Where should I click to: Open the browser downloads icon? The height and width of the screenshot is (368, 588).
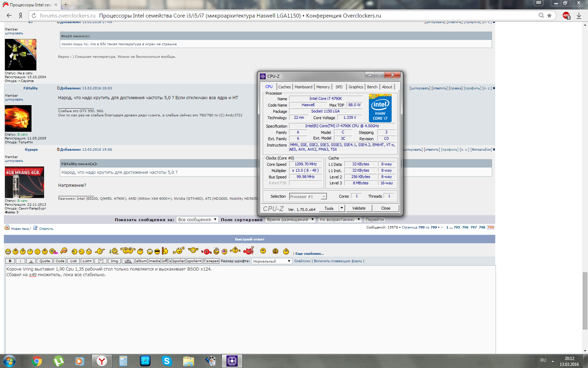tap(579, 15)
